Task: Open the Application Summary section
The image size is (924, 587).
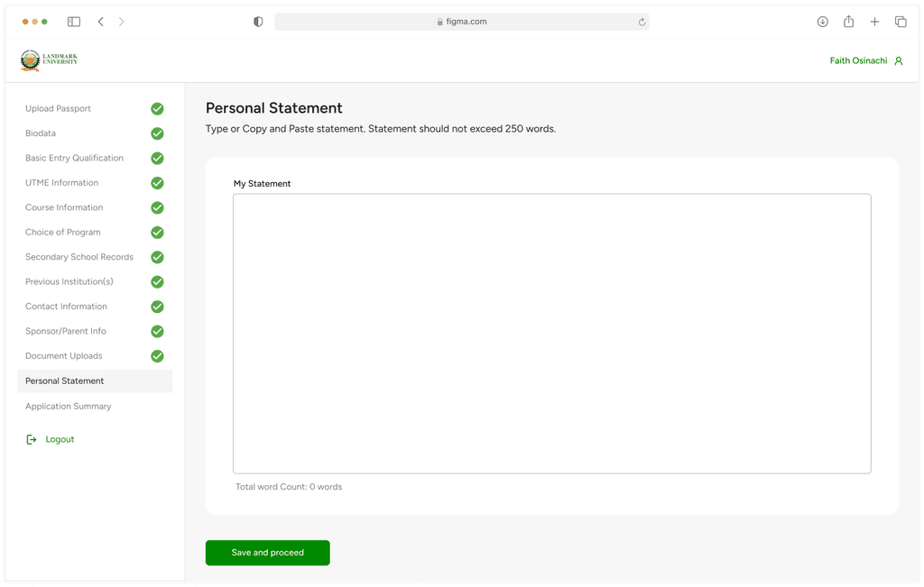Action: [x=69, y=407]
